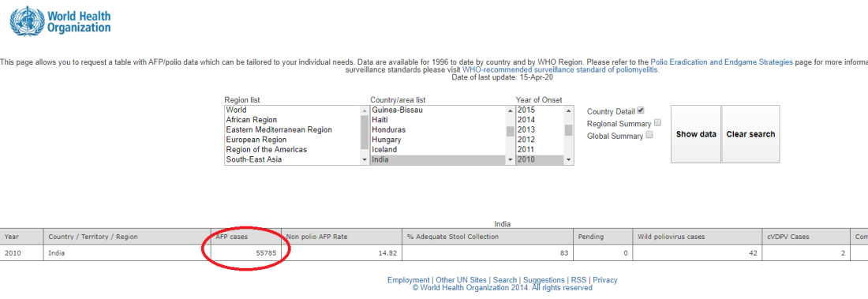Click Country list scroll up arrow
The width and height of the screenshot is (868, 299).
tap(510, 110)
